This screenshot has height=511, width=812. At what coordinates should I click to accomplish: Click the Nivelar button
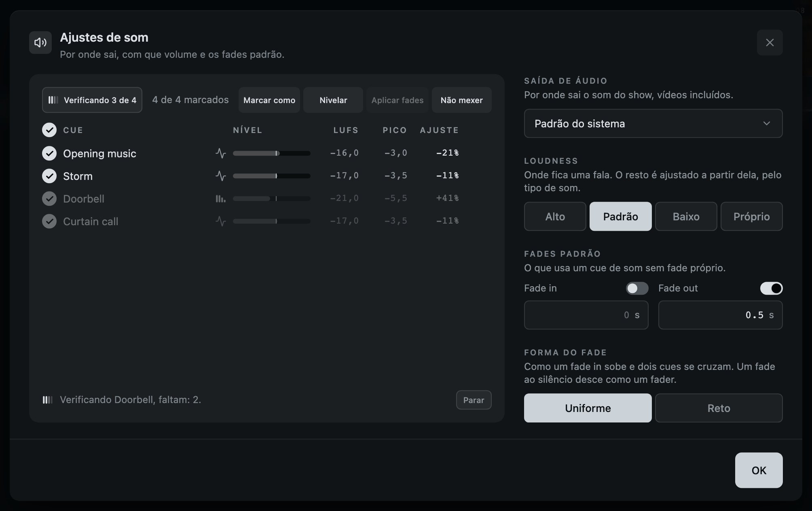pos(333,100)
